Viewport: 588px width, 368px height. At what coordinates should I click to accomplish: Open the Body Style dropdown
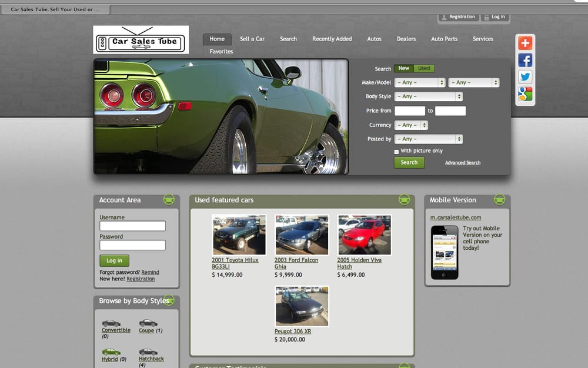pyautogui.click(x=429, y=96)
